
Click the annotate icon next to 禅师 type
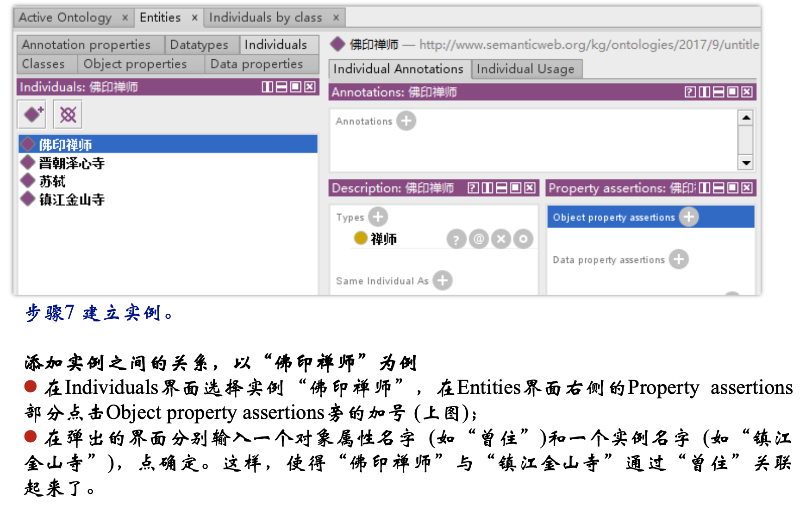click(479, 239)
